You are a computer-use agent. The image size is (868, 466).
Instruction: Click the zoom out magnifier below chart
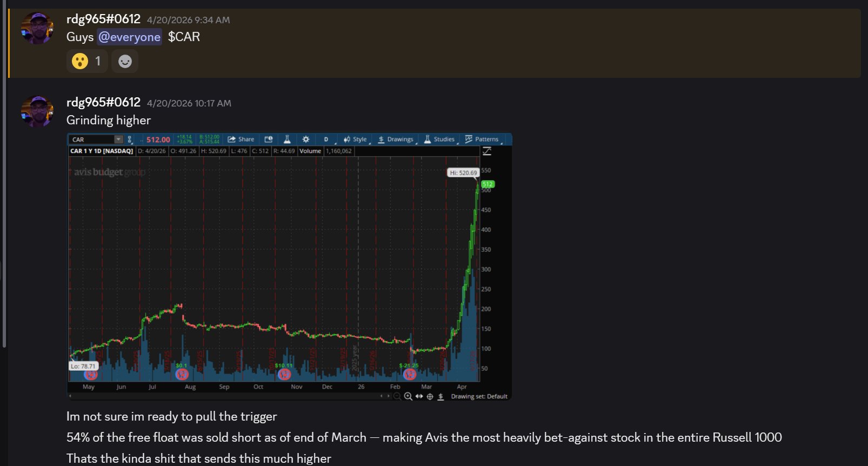pos(397,396)
